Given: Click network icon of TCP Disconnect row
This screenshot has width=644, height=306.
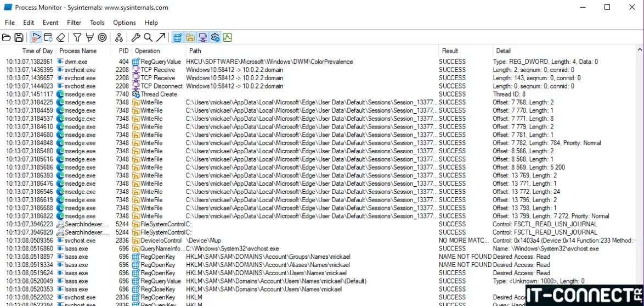Looking at the screenshot, I should 136,86.
